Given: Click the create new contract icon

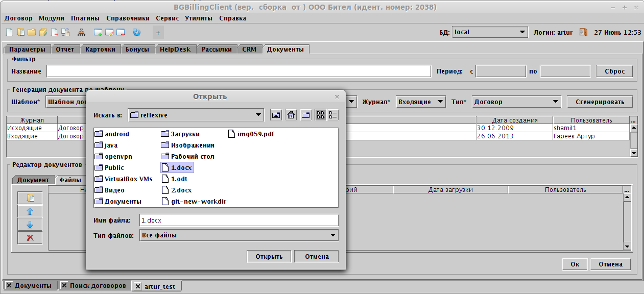Looking at the screenshot, I should click(9, 32).
